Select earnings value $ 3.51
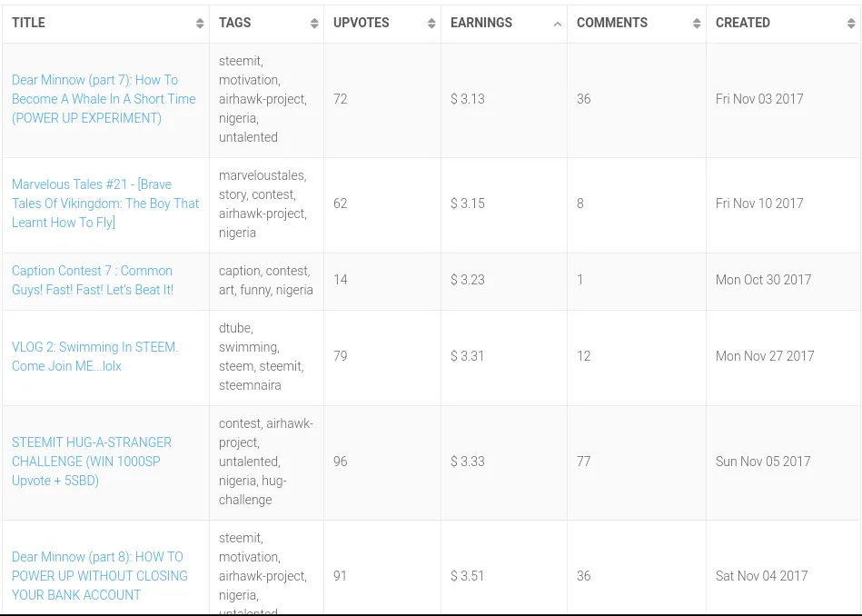862x616 pixels. coord(467,576)
